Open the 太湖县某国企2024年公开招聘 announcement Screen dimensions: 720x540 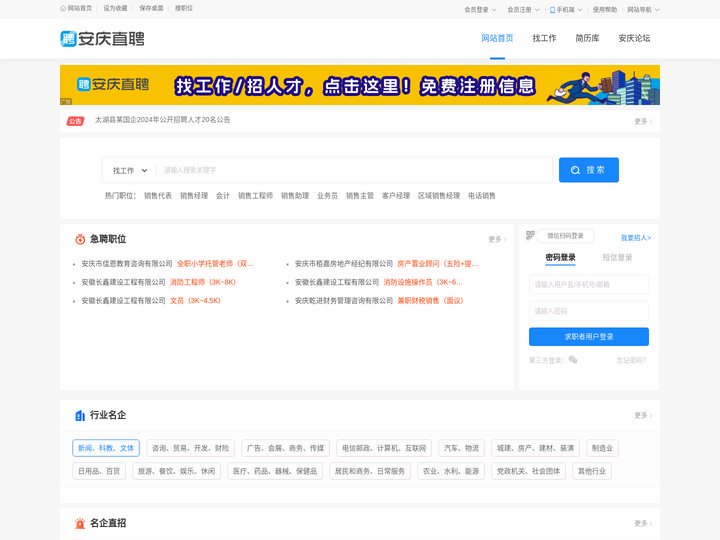tap(163, 120)
